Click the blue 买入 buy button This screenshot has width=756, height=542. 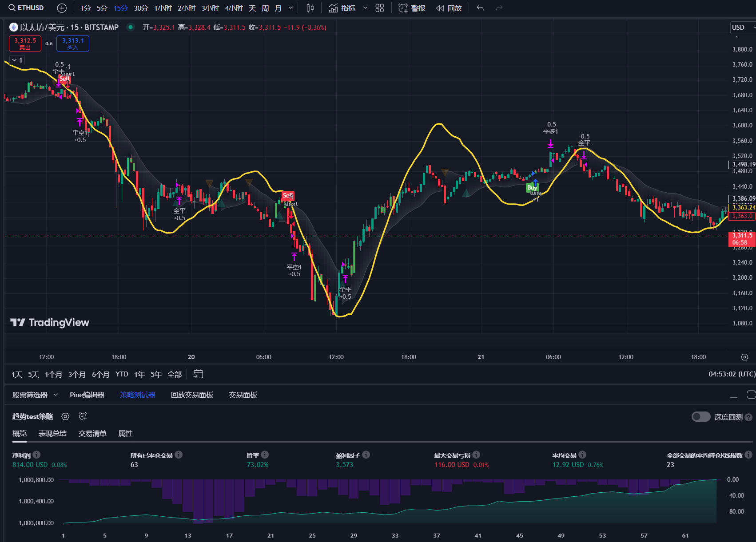pos(72,44)
